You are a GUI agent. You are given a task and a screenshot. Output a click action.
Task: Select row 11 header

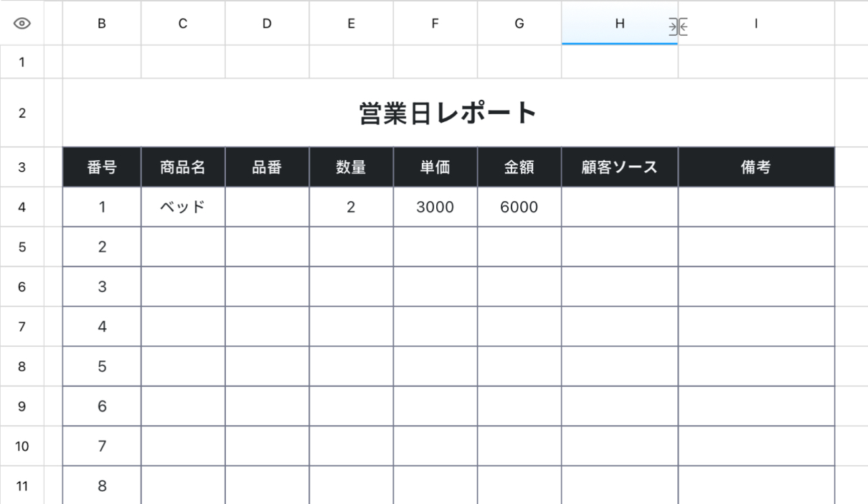tap(22, 486)
